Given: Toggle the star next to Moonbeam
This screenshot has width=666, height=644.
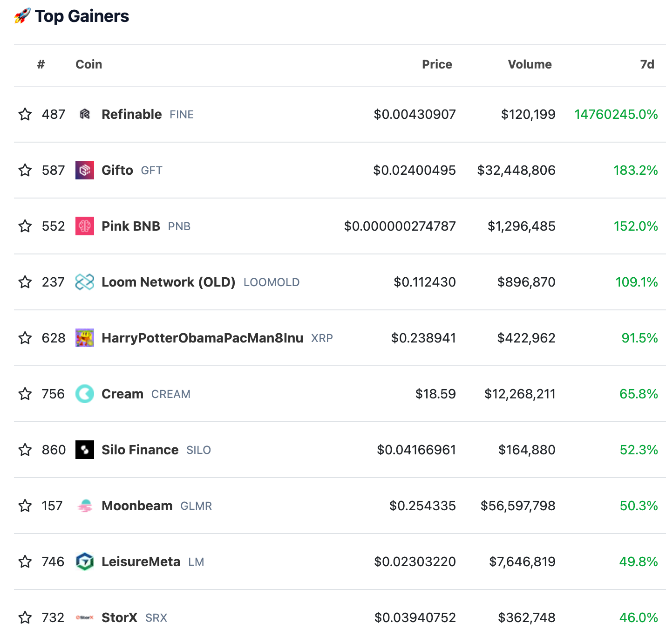Looking at the screenshot, I should (x=25, y=506).
